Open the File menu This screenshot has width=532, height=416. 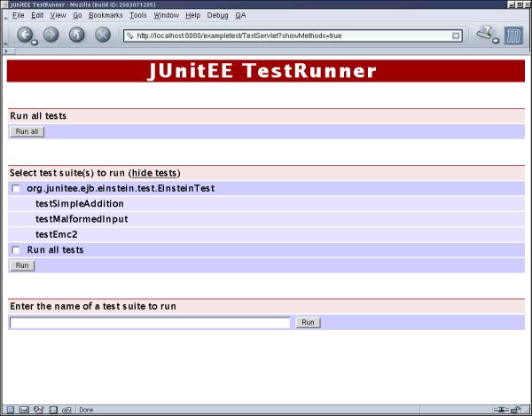(19, 16)
